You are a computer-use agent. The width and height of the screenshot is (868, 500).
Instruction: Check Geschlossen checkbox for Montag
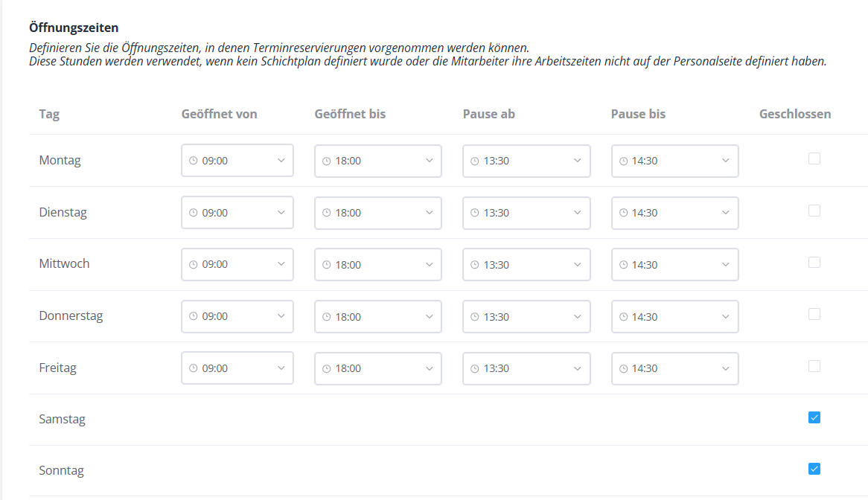pyautogui.click(x=814, y=158)
